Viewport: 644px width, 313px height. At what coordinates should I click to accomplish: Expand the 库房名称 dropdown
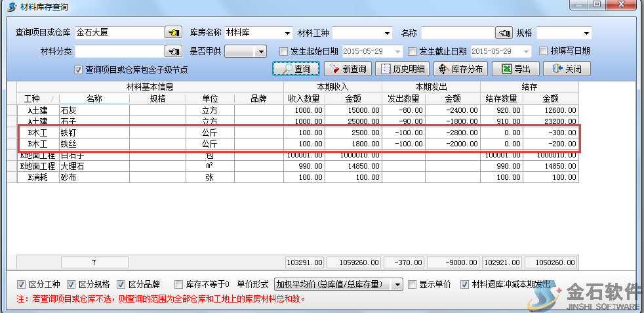pyautogui.click(x=287, y=33)
